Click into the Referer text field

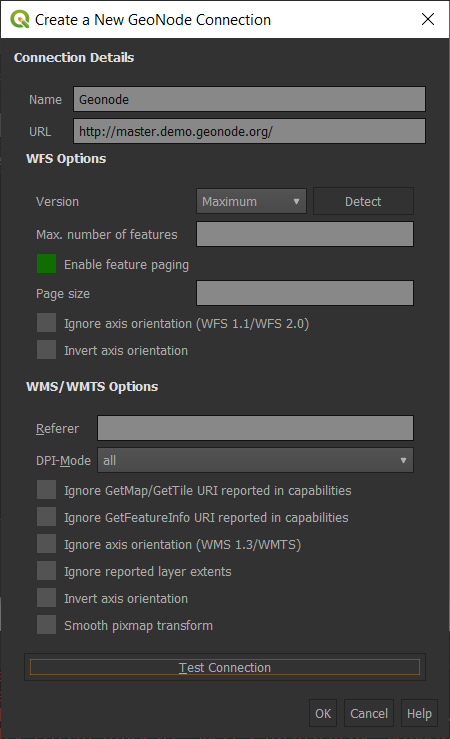coord(255,428)
